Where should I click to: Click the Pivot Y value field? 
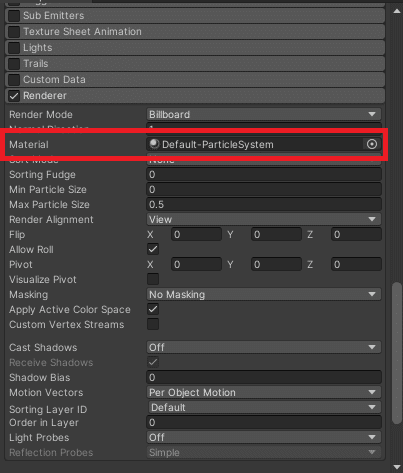click(x=276, y=264)
